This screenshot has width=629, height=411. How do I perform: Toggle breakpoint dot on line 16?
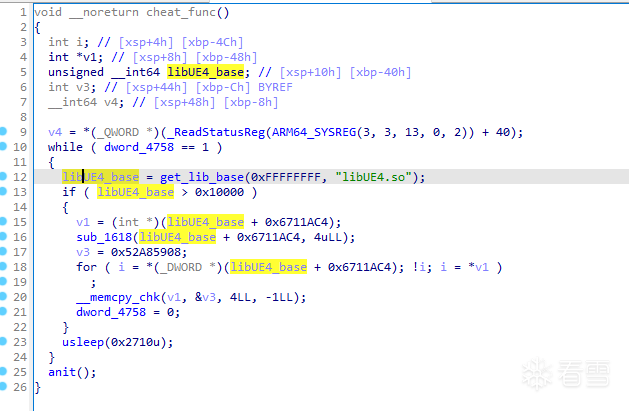(x=3, y=236)
